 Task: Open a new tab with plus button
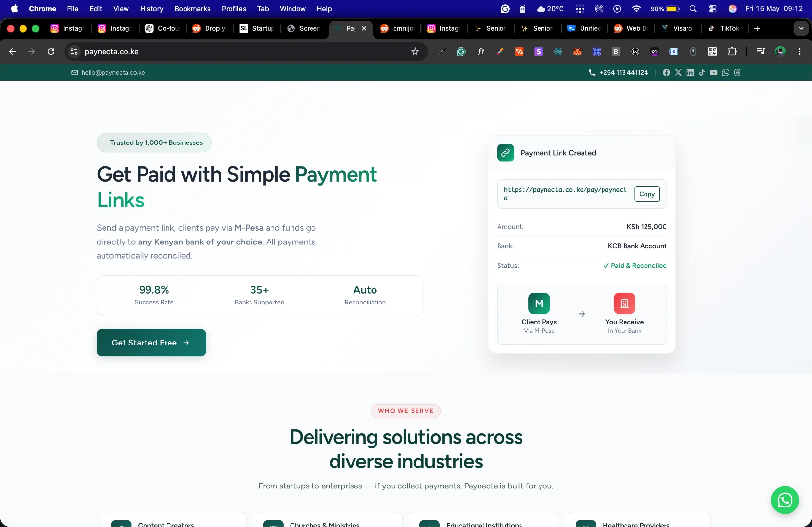pos(757,28)
